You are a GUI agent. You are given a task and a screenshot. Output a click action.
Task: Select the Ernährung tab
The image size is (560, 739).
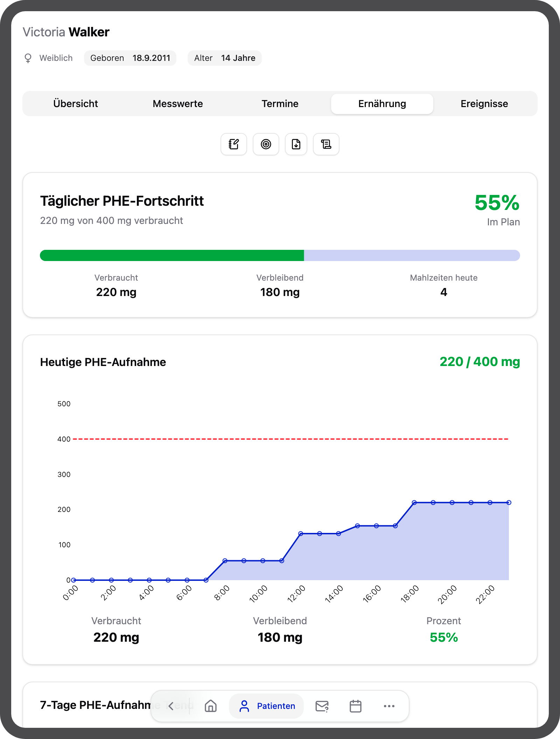382,104
